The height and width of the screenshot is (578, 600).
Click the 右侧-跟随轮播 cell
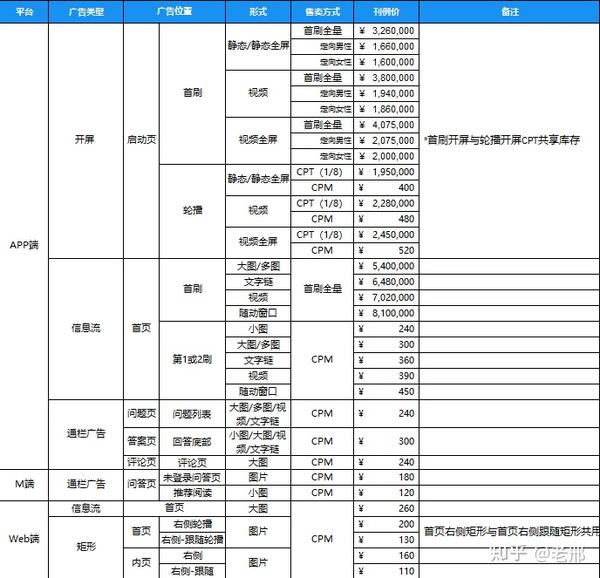(192, 540)
